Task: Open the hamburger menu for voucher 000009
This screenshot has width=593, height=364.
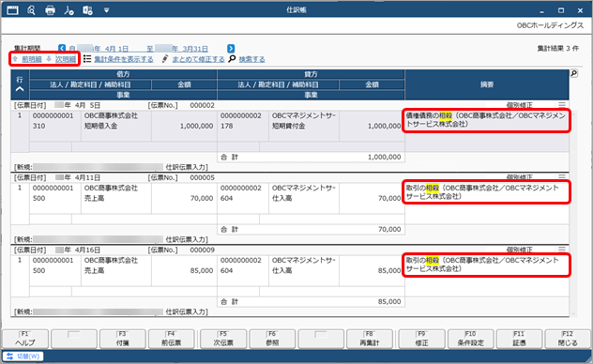Action: (562, 250)
